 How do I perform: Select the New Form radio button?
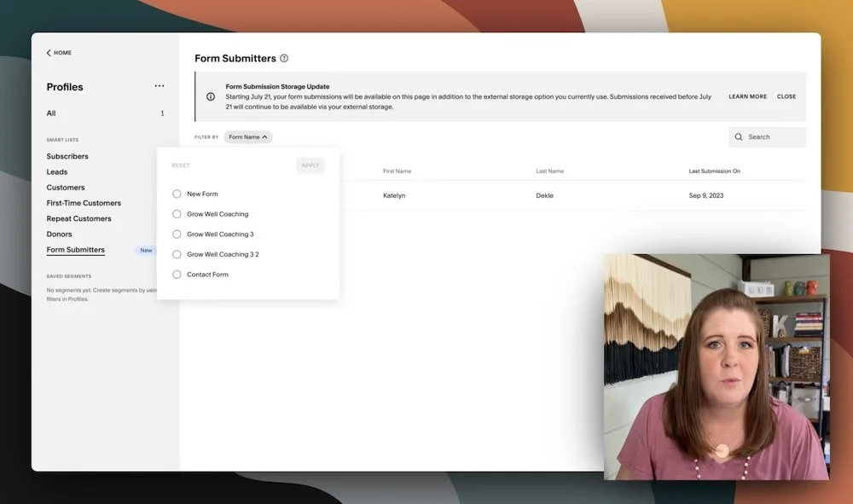pos(177,194)
